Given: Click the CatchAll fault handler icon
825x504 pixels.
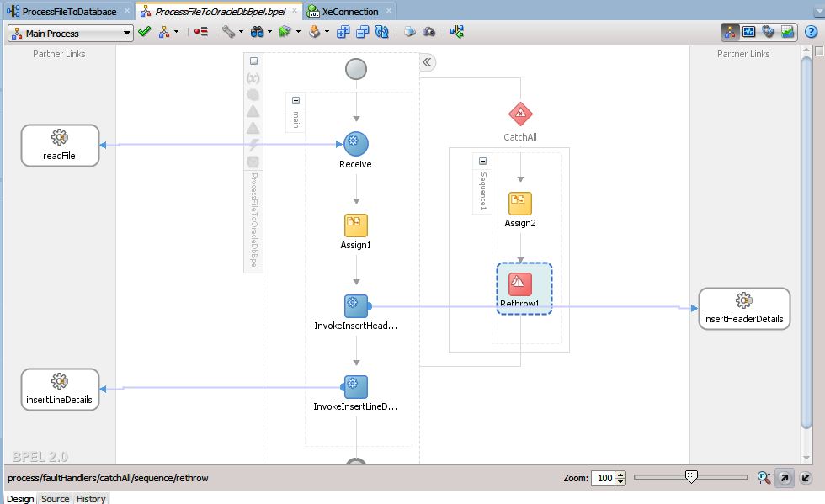Looking at the screenshot, I should tap(519, 114).
